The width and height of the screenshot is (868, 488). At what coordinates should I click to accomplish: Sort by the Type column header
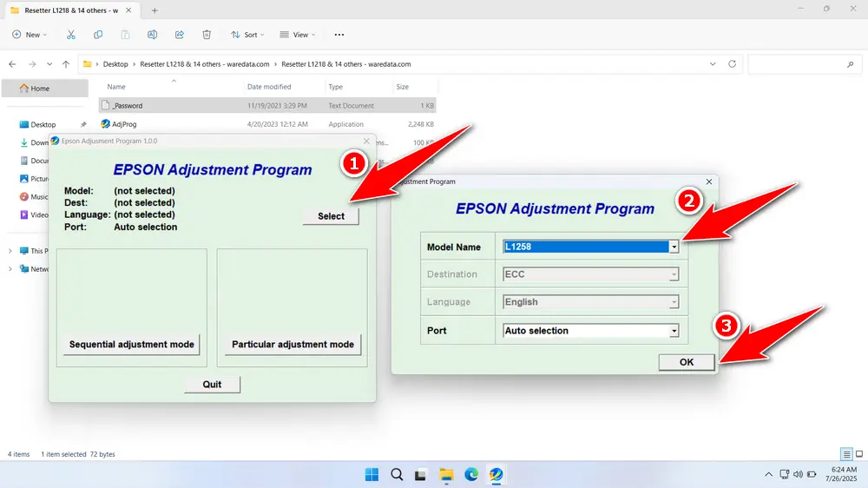(335, 87)
